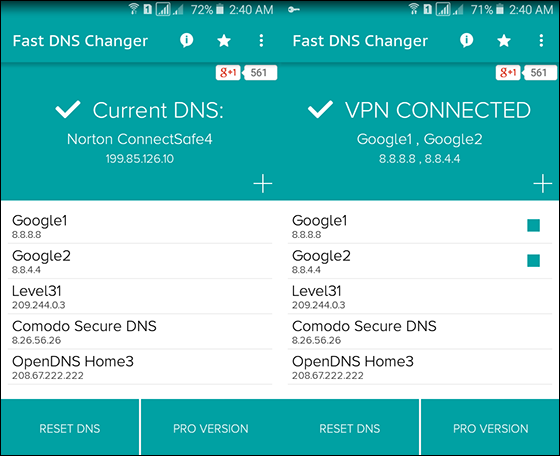Choose OpenDNS Home3 in left list
Screen dimensions: 560x456
[x=140, y=367]
